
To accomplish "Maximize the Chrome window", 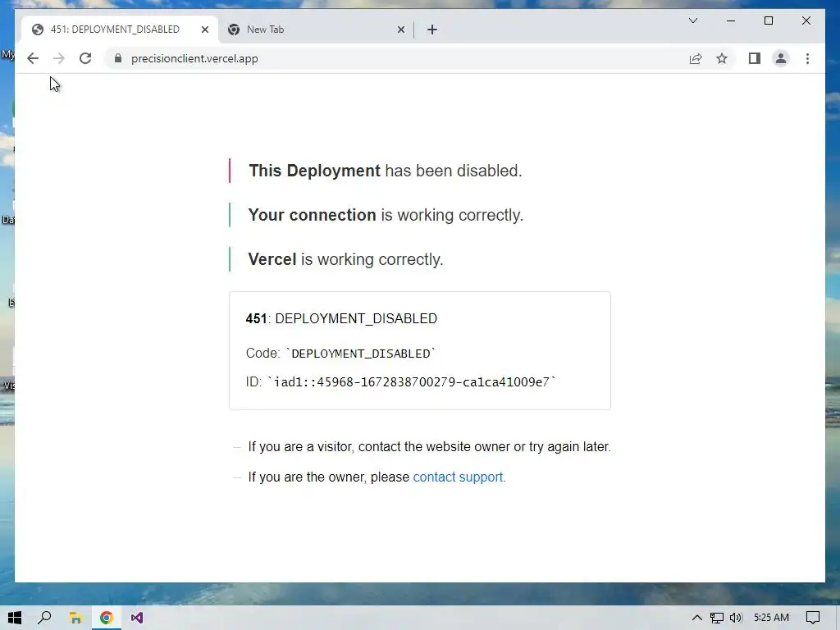I will pos(768,21).
